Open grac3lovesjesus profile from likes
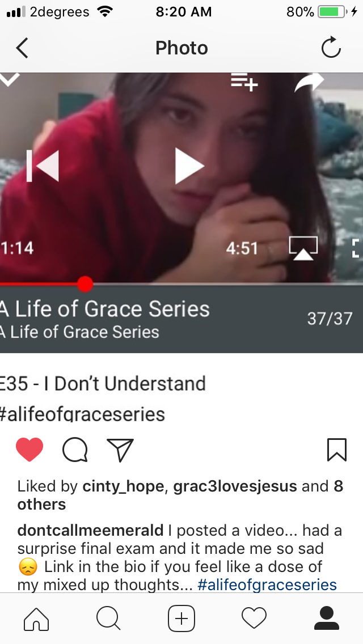 (x=235, y=486)
